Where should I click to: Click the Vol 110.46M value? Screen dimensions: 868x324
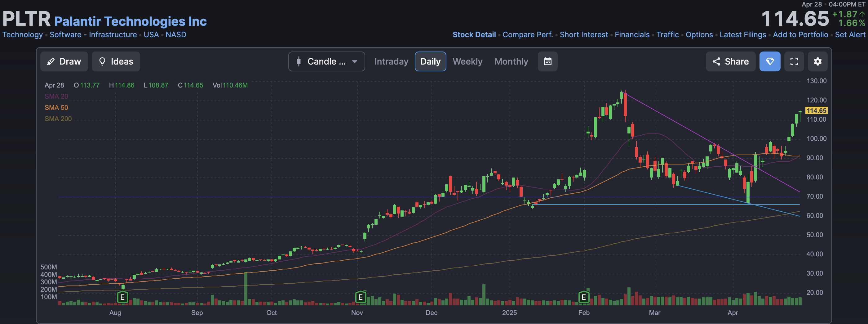[x=230, y=85]
